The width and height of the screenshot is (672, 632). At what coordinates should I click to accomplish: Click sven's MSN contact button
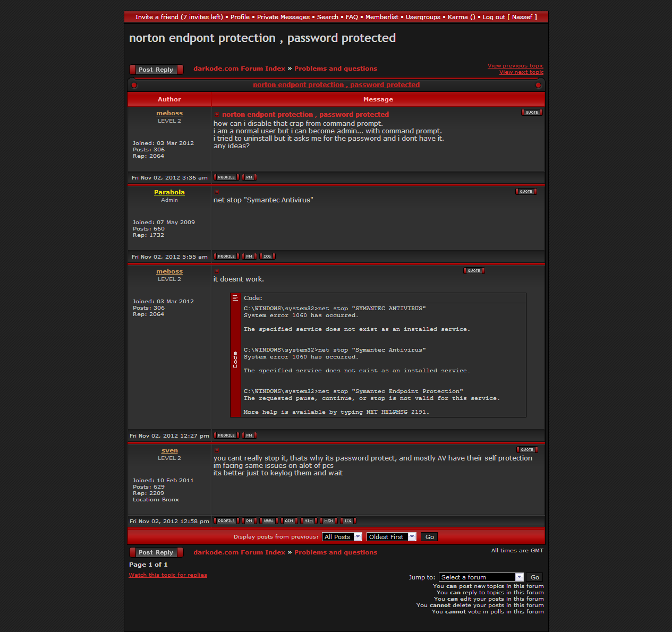pos(328,521)
